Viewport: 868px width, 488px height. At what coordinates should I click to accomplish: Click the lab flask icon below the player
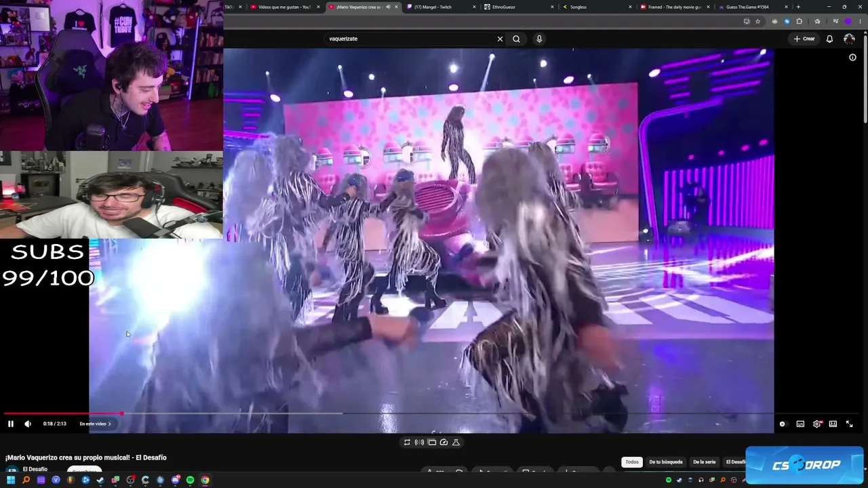tap(456, 442)
